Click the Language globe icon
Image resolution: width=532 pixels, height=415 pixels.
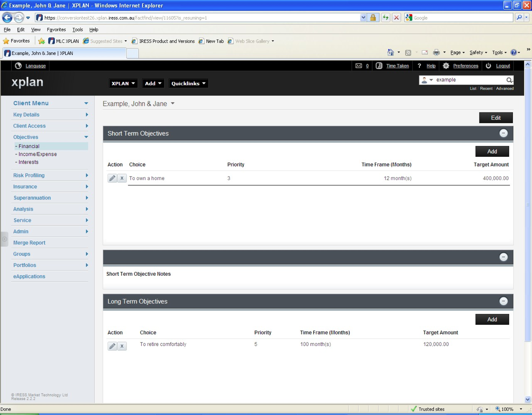tap(18, 66)
